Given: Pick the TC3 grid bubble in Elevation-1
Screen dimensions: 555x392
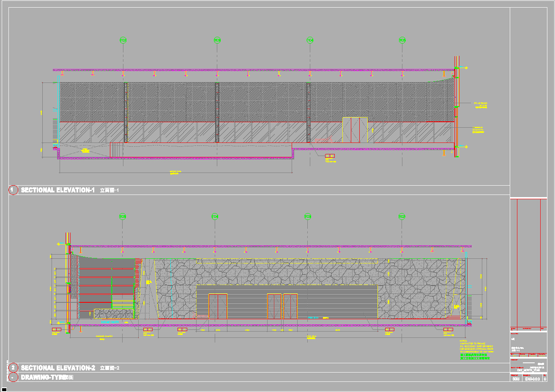Looking at the screenshot, I should 217,41.
